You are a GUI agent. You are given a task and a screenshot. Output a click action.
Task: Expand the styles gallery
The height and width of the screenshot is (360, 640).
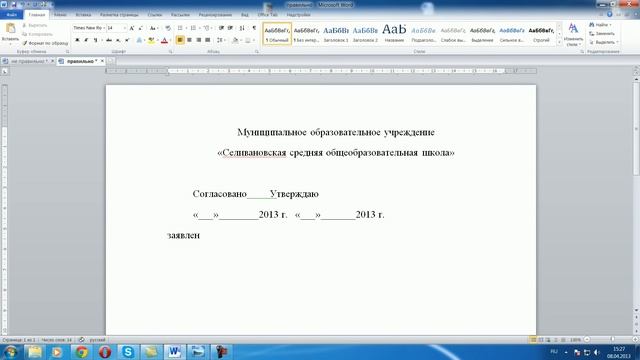pyautogui.click(x=559, y=42)
